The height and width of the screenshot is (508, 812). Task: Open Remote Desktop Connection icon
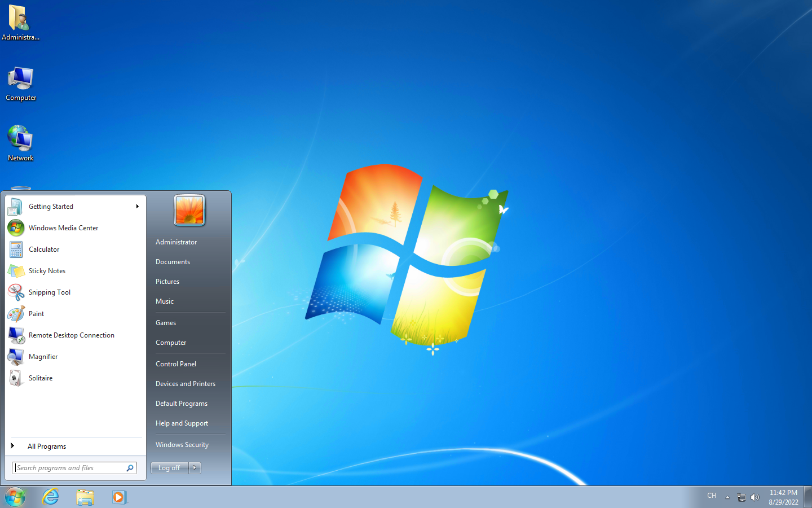(16, 335)
